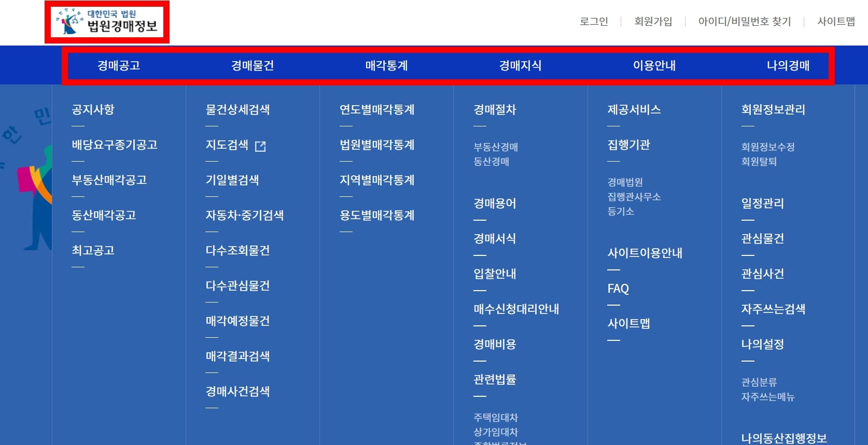Image resolution: width=868 pixels, height=445 pixels.
Task: Open 회원정보관리
Action: coord(773,109)
